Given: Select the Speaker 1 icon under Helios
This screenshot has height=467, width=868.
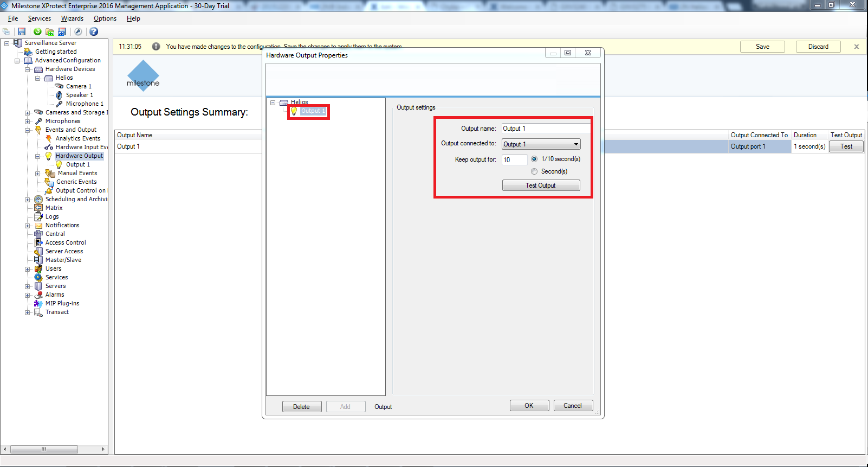Looking at the screenshot, I should coord(59,95).
